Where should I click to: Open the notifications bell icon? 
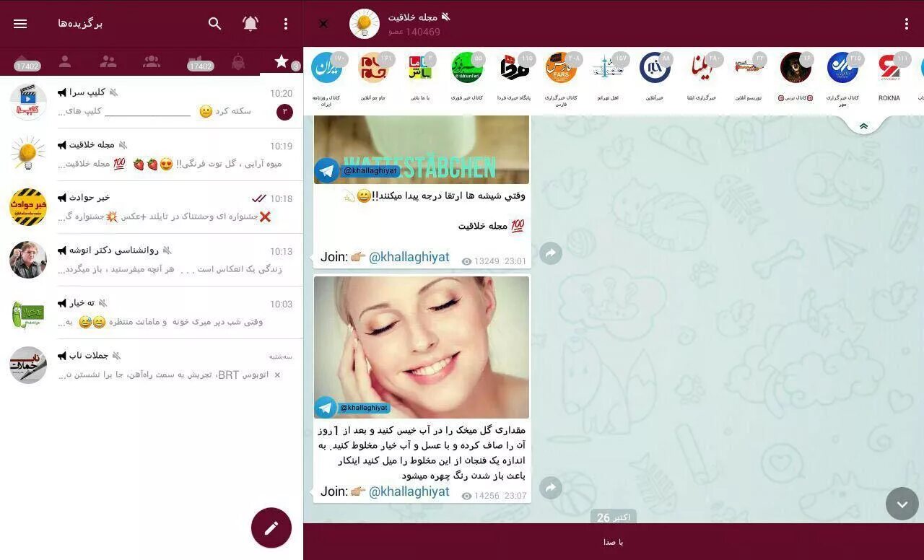[250, 24]
